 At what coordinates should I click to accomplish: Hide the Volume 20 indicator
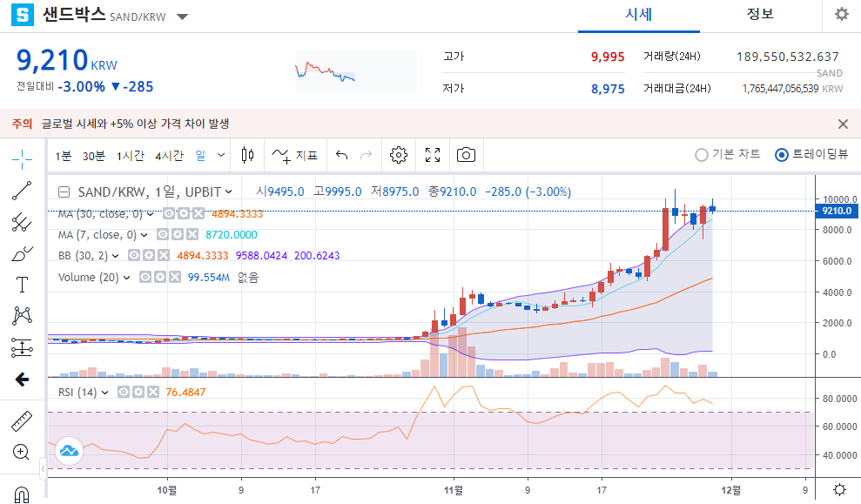(145, 278)
